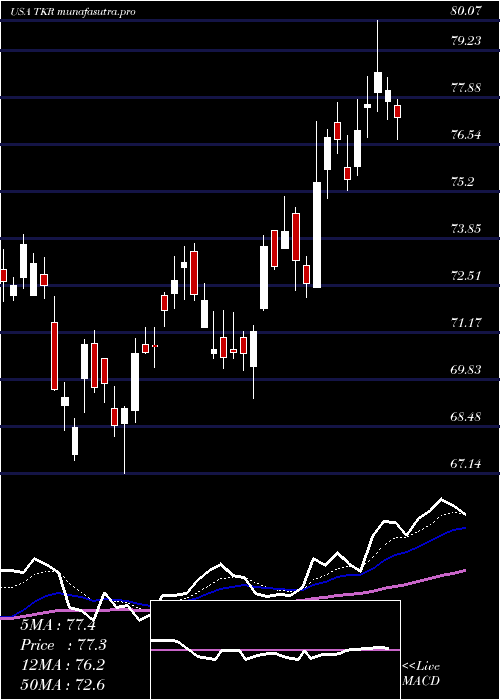This screenshot has width=500, height=700.
Task: Click the '5MA : 77.4' readout
Action: pos(58,625)
